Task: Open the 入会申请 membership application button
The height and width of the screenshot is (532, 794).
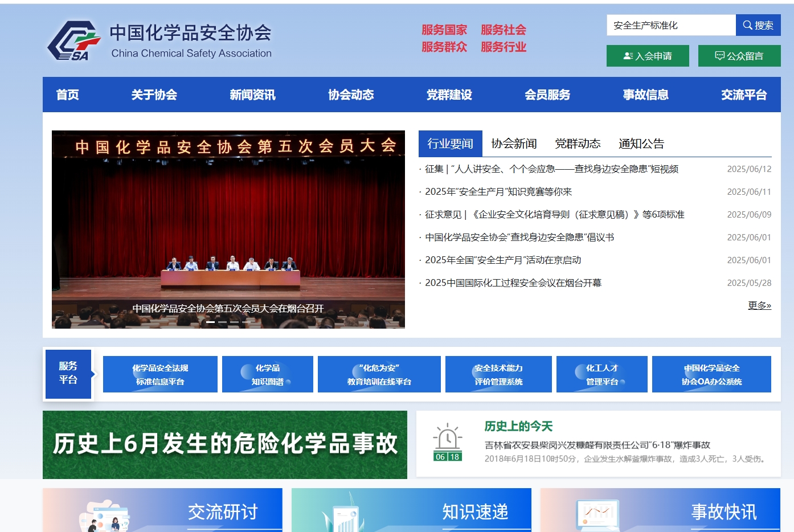Action: click(x=648, y=56)
